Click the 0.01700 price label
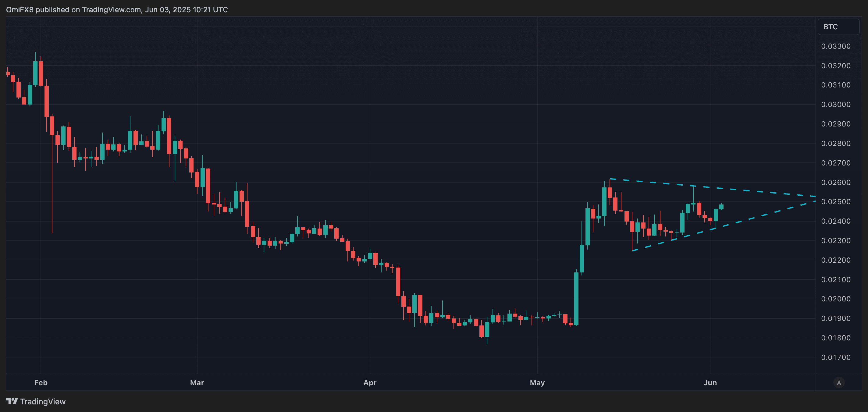Image resolution: width=868 pixels, height=412 pixels. (x=836, y=357)
